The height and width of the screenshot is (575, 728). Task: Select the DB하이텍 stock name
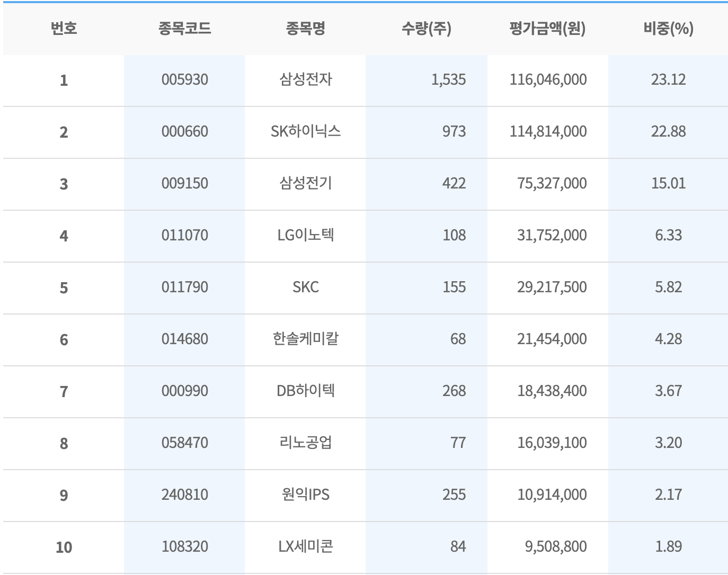point(306,391)
